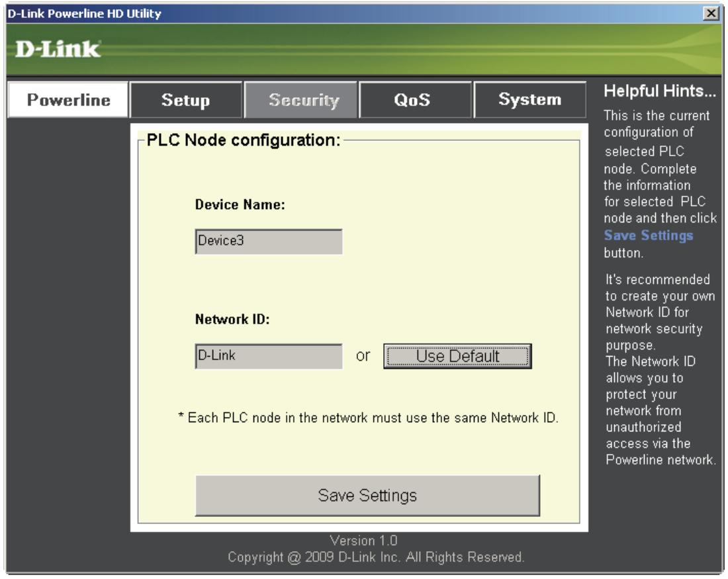Click the D-Link logo in the banner
The image size is (728, 579).
coord(58,49)
